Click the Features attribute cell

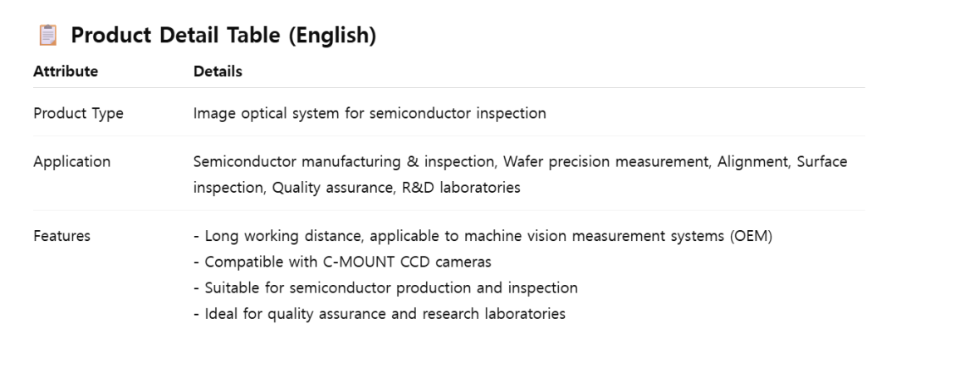click(61, 236)
